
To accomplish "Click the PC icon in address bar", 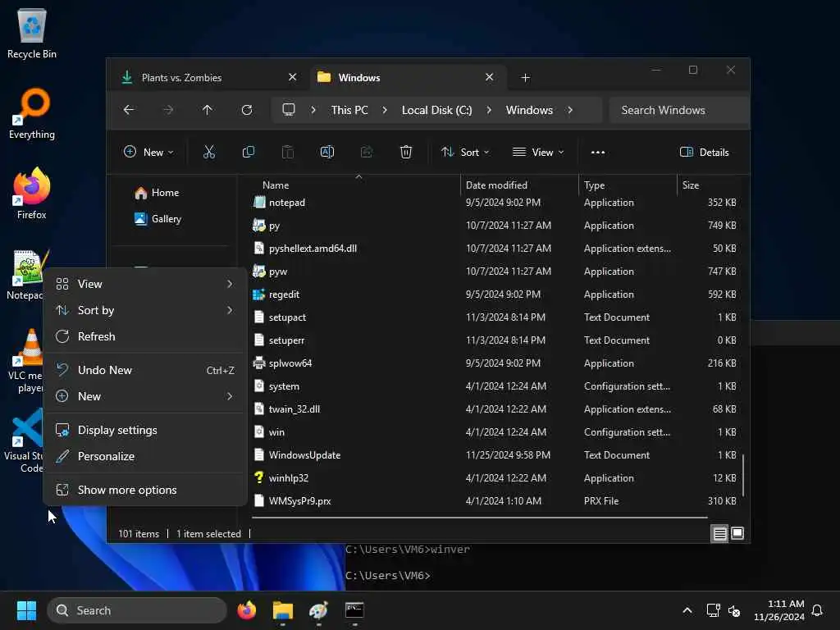I will click(289, 110).
